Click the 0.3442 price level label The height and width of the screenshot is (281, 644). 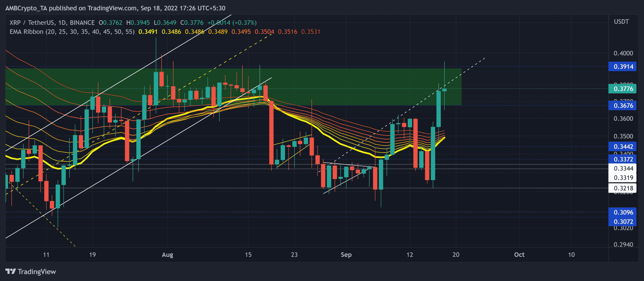click(x=622, y=146)
